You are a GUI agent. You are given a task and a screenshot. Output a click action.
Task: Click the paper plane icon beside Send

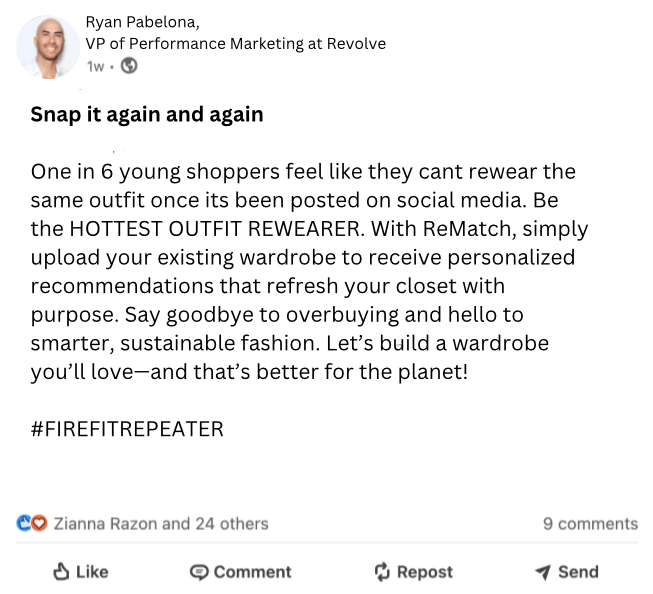543,572
